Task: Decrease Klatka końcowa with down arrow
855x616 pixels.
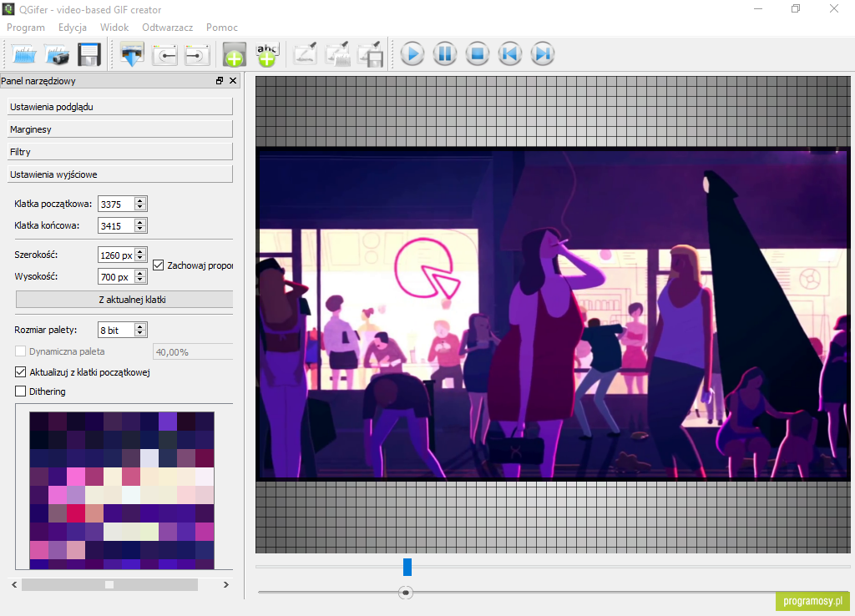Action: tap(140, 230)
